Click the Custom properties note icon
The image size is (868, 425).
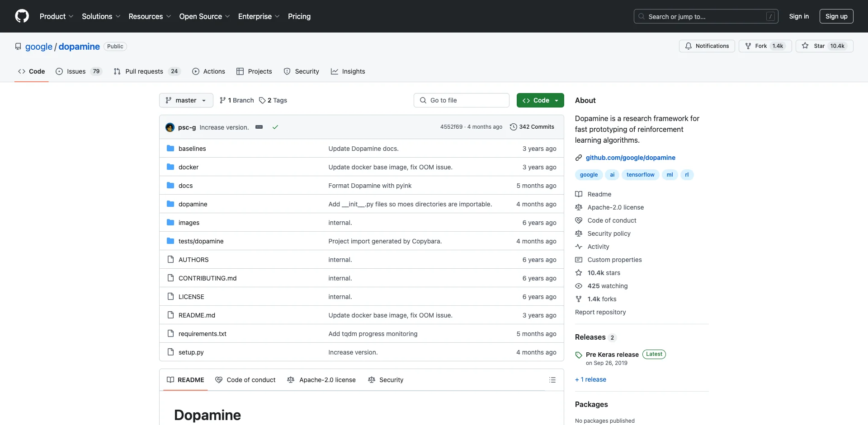pos(579,260)
